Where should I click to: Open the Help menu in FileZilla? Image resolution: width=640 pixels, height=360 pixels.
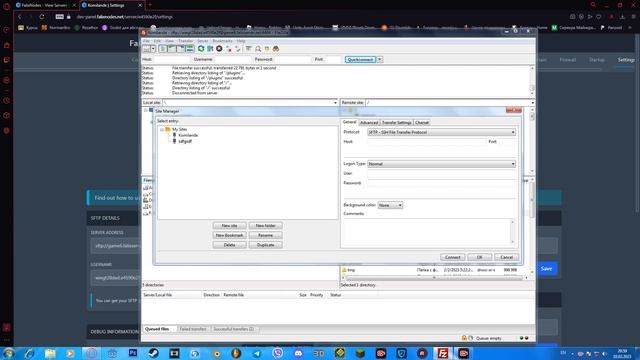click(241, 41)
